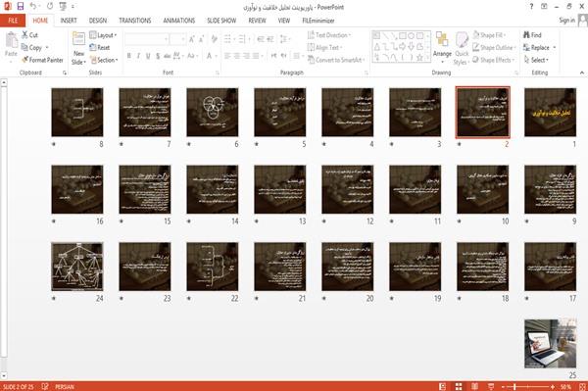Open the Font dialog launcher
Image resolution: width=588 pixels, height=391 pixels.
tap(217, 73)
